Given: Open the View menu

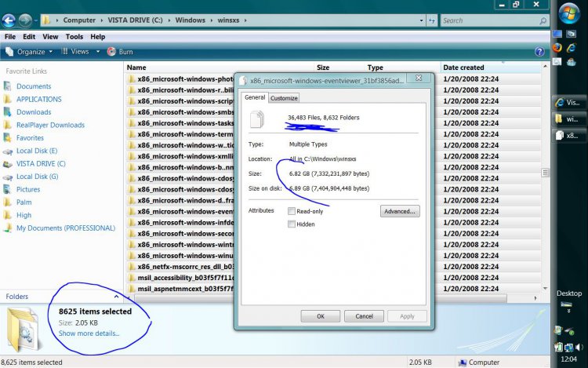Looking at the screenshot, I should point(50,37).
